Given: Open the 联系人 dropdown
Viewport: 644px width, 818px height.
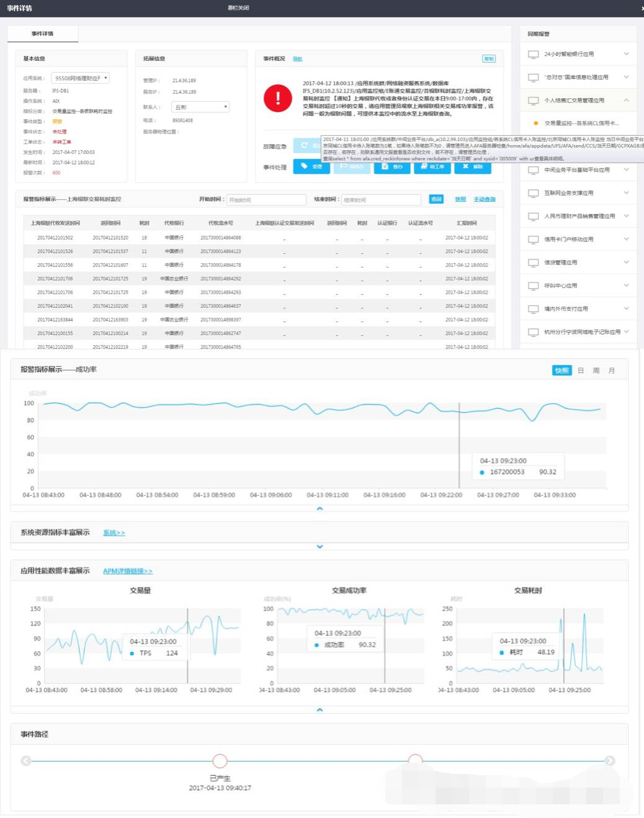Looking at the screenshot, I should coord(200,107).
